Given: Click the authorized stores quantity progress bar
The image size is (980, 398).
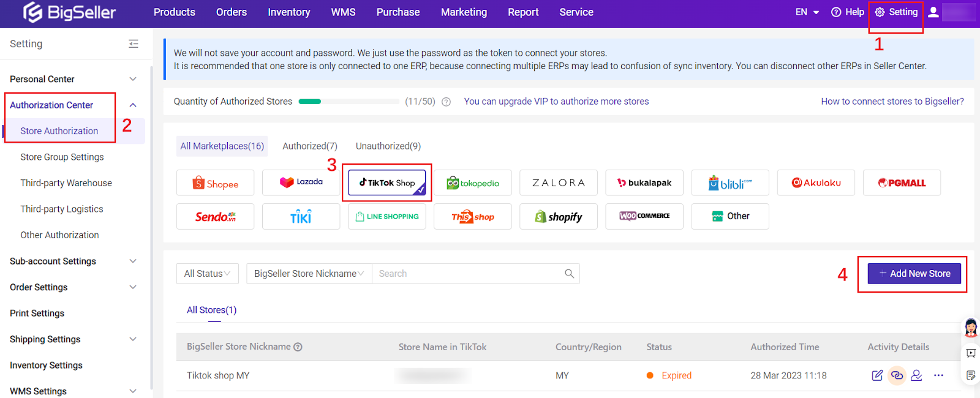Looking at the screenshot, I should 349,102.
